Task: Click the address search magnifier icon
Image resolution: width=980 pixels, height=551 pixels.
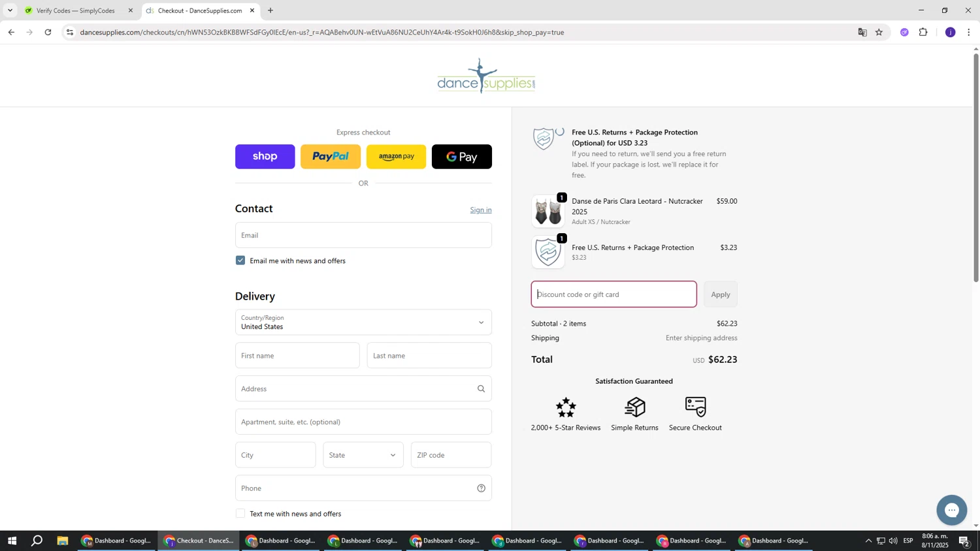Action: [481, 388]
